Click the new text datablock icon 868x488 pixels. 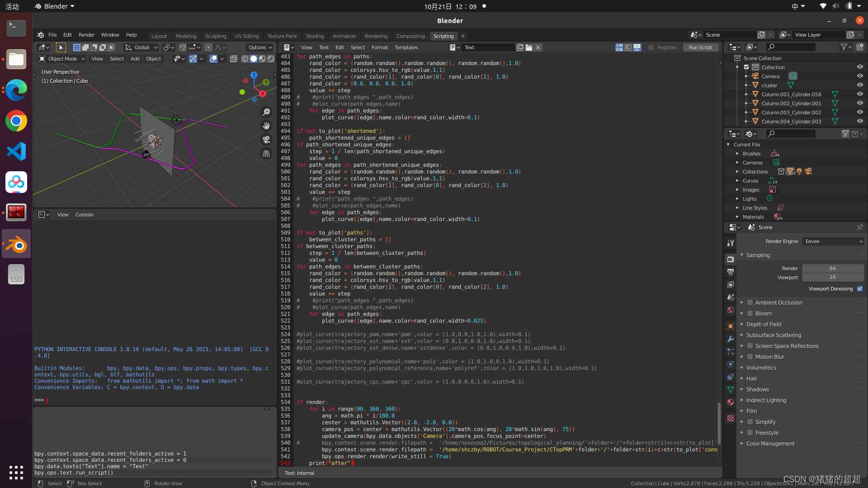tap(520, 47)
